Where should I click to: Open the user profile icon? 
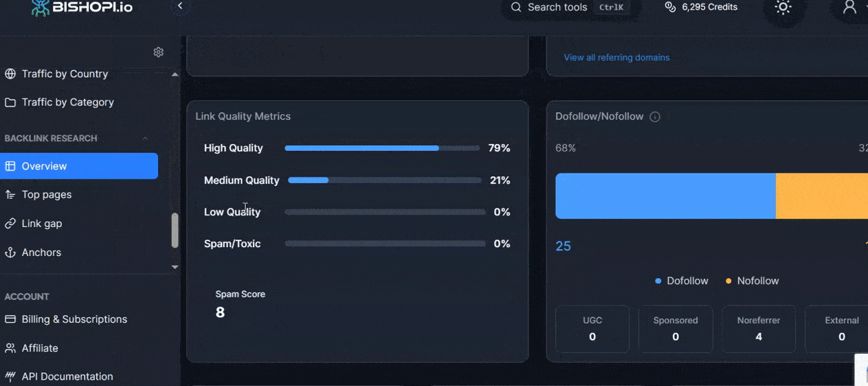pyautogui.click(x=849, y=7)
